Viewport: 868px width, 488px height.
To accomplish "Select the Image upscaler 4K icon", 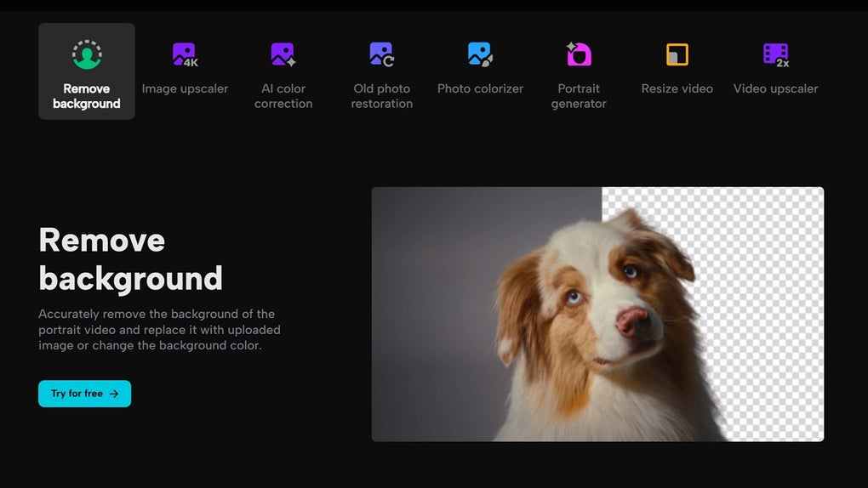I will [185, 54].
